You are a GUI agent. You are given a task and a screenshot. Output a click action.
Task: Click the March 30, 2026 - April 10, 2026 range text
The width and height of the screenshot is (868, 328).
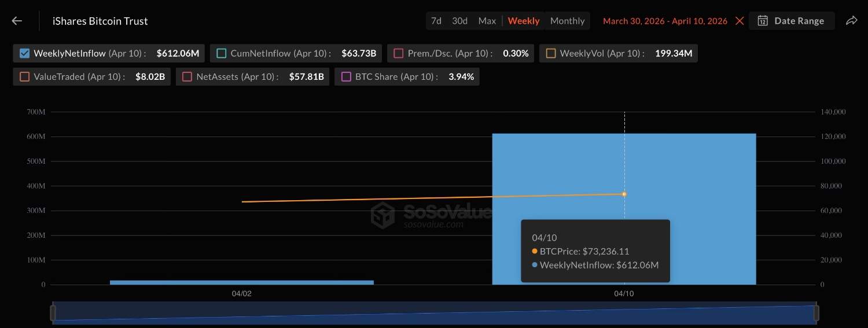click(x=665, y=21)
